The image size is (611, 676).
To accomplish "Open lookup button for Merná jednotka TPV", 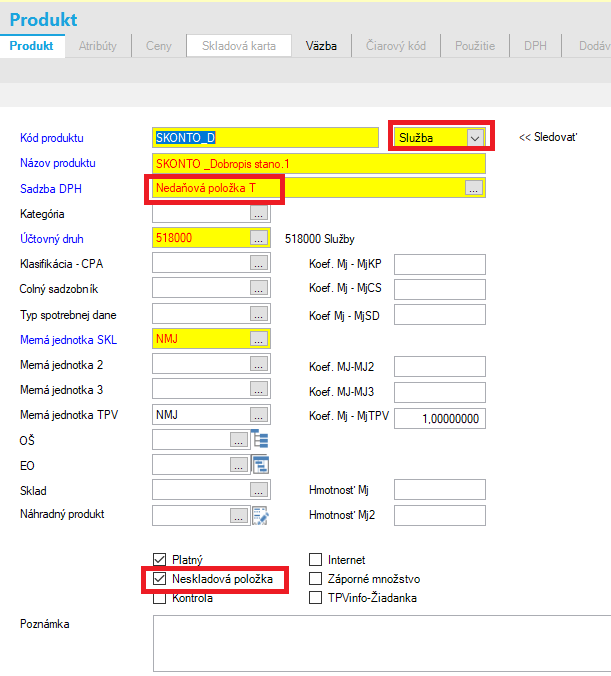I will (259, 415).
